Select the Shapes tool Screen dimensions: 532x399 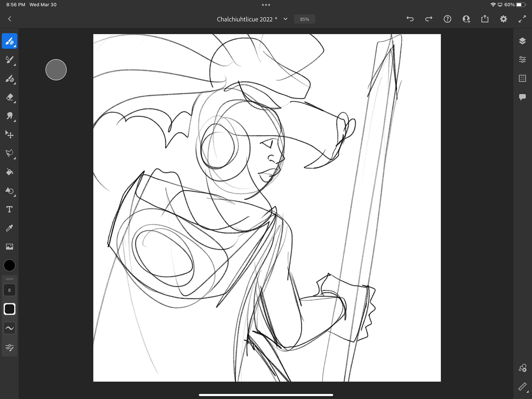click(x=9, y=191)
